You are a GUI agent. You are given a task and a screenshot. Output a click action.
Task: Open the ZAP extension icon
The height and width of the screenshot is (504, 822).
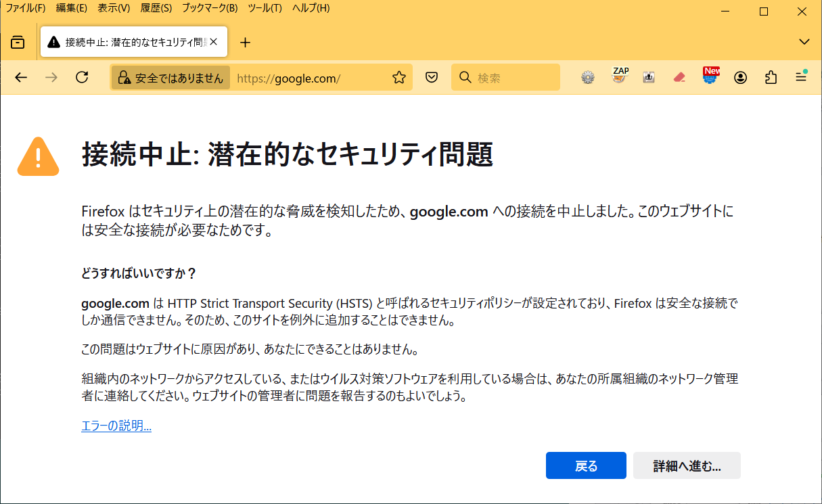[620, 76]
